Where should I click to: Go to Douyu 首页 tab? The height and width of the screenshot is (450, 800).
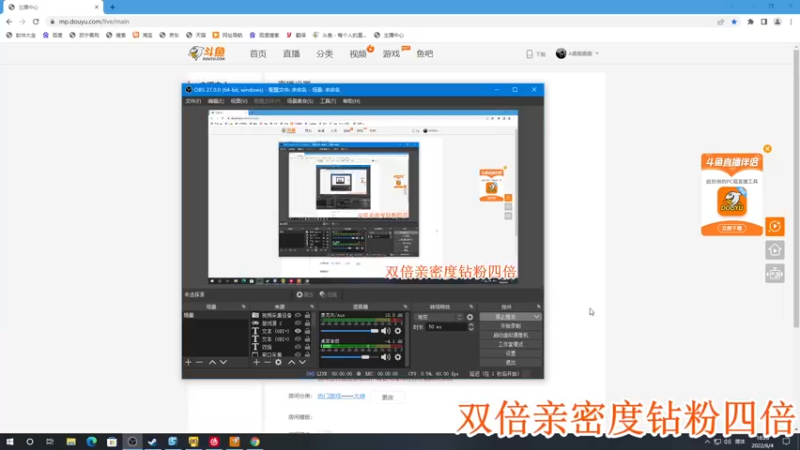[x=258, y=54]
